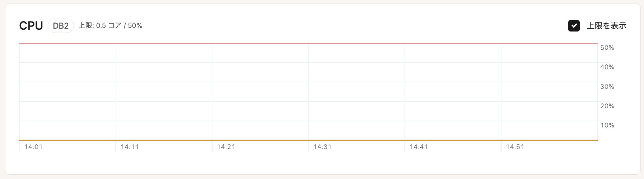This screenshot has width=644, height=179.
Task: Select the 14:41 time label
Action: click(x=419, y=147)
